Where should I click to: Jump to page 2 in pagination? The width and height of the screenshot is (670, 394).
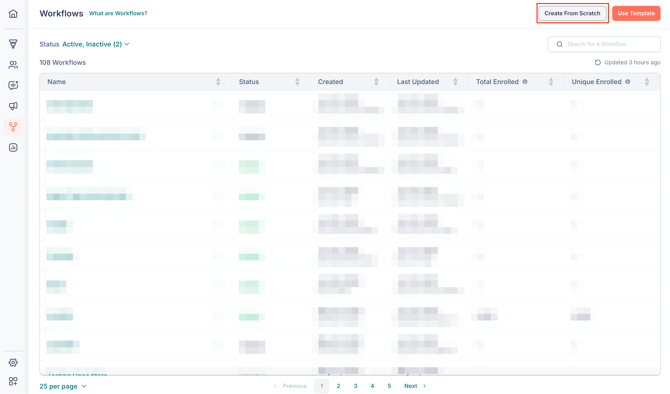[x=338, y=386]
